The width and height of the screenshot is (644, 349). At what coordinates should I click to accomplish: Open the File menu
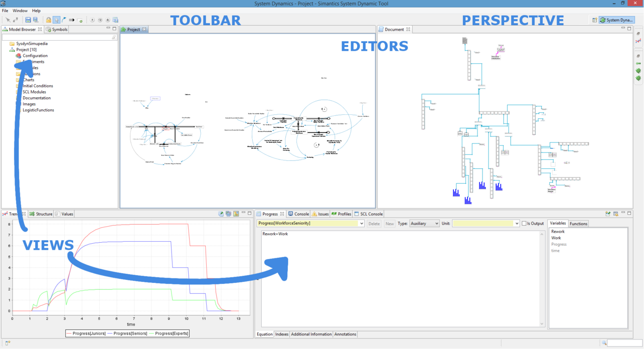point(5,11)
